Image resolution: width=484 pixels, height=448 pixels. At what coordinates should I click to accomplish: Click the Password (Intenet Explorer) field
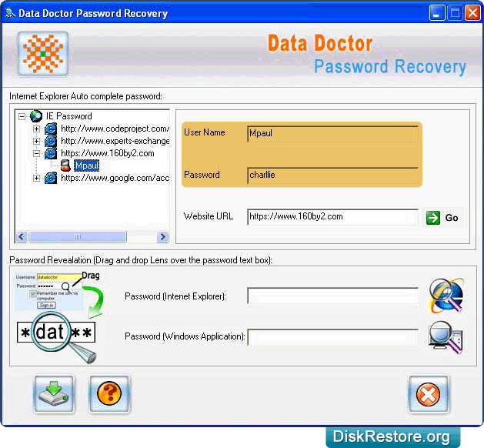point(332,296)
